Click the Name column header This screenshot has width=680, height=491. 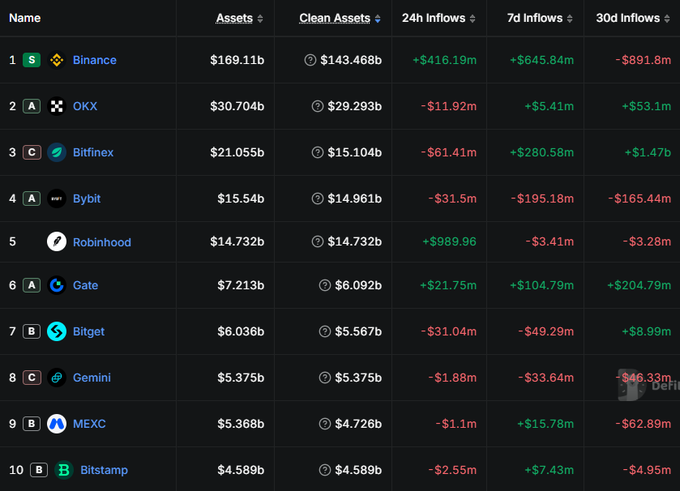pos(25,18)
